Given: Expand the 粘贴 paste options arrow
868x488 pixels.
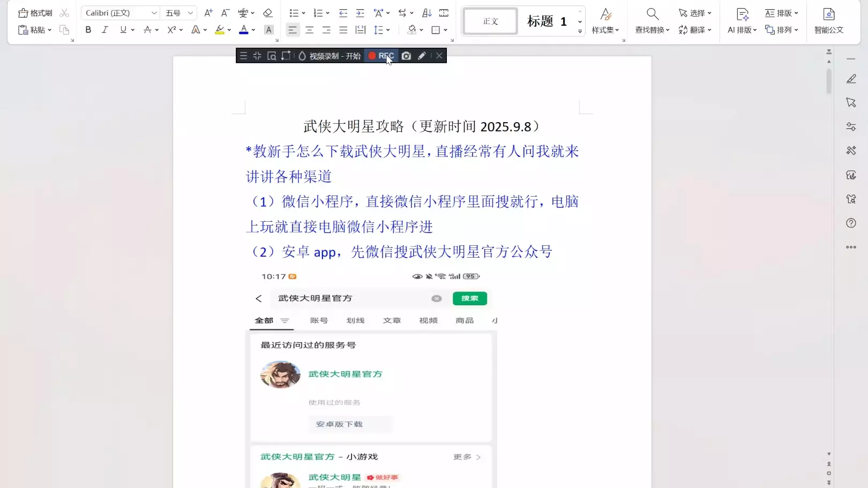Looking at the screenshot, I should (49, 30).
